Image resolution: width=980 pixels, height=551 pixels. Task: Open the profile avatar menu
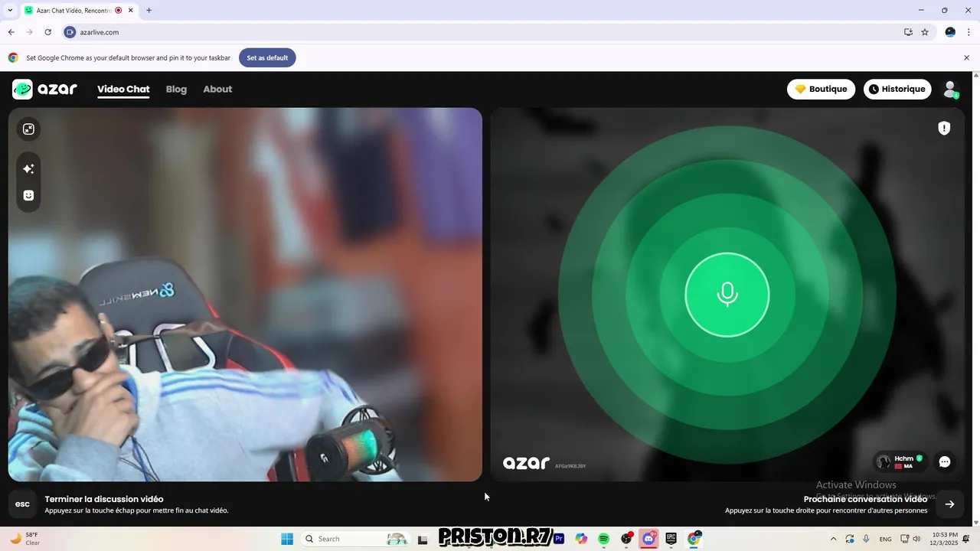pyautogui.click(x=950, y=90)
